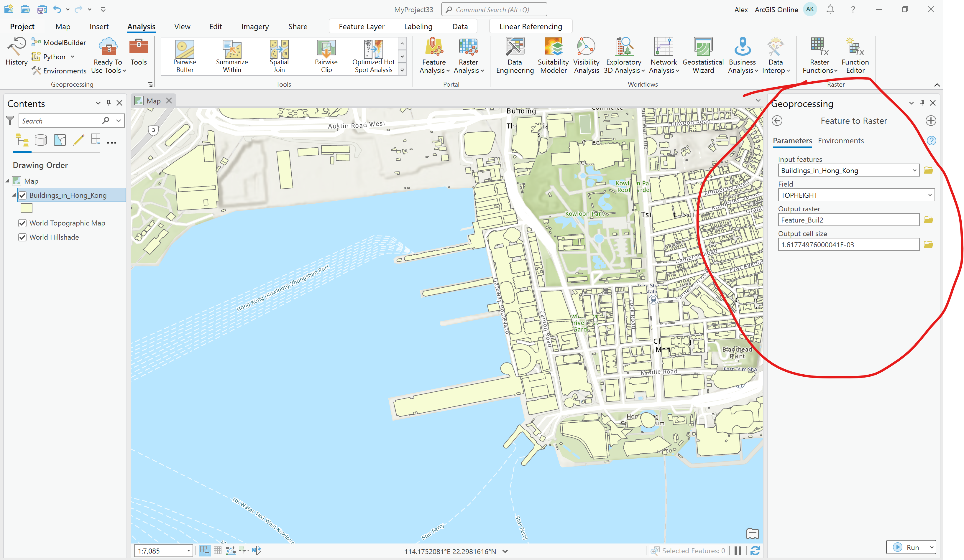This screenshot has width=964, height=560.
Task: Launch the Spatial Join tool
Action: tap(279, 55)
